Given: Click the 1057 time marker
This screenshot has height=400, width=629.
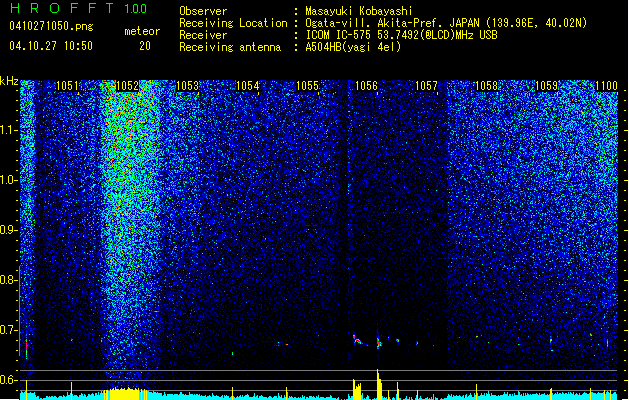Looking at the screenshot, I should tap(426, 86).
